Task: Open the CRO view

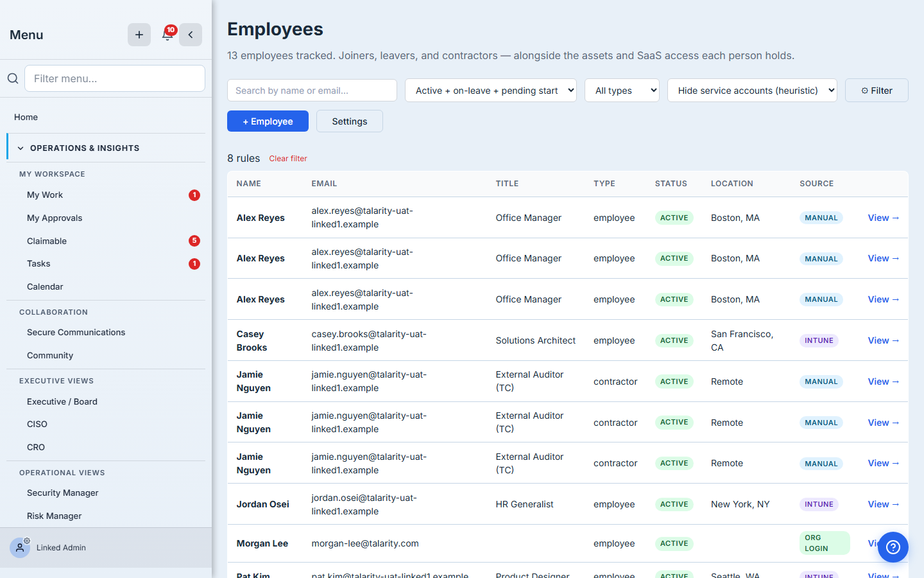Action: pyautogui.click(x=36, y=447)
